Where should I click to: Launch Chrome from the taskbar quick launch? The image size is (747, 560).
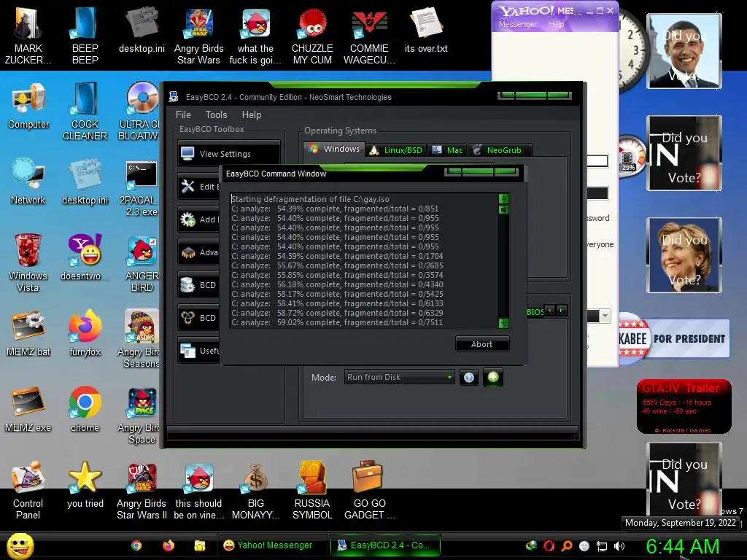(136, 545)
